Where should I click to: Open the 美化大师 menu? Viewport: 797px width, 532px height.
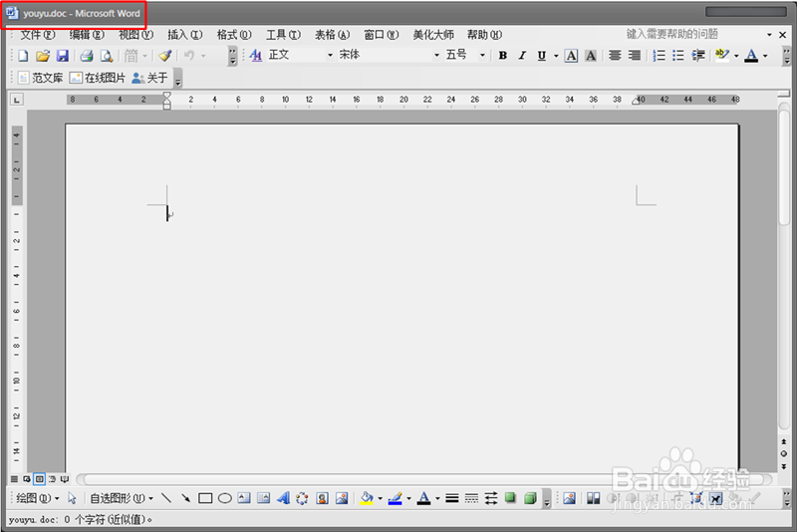433,35
